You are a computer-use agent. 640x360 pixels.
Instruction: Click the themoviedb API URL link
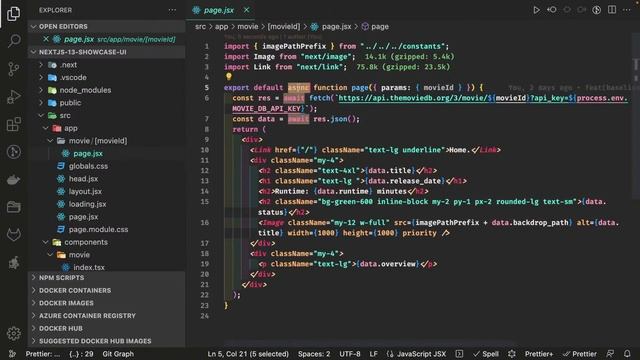(x=482, y=98)
